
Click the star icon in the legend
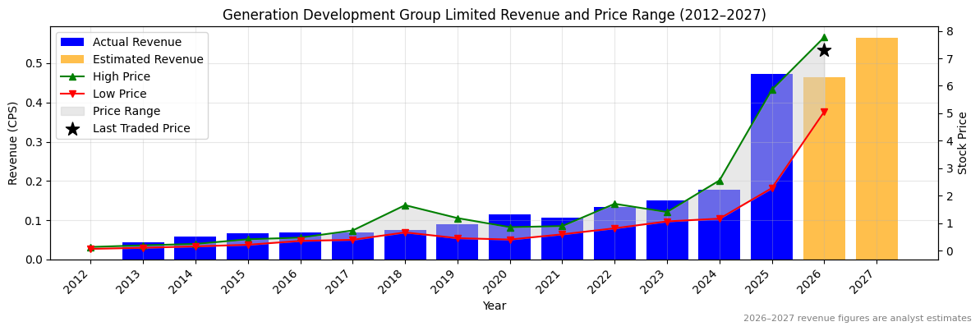tap(72, 129)
